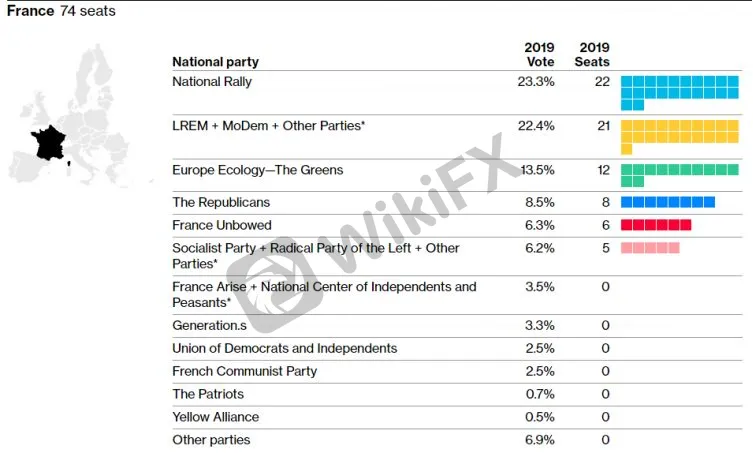Select the France Unbowed row label

click(x=221, y=225)
